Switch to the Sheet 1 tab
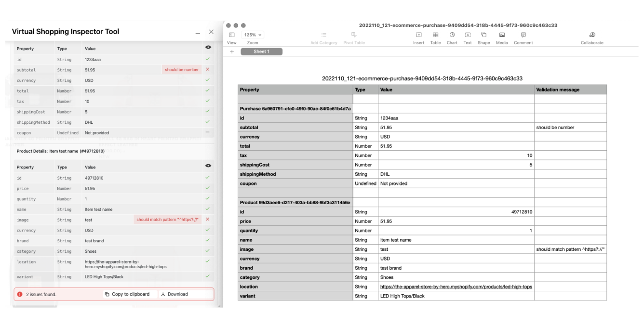644x313 pixels. pos(261,52)
